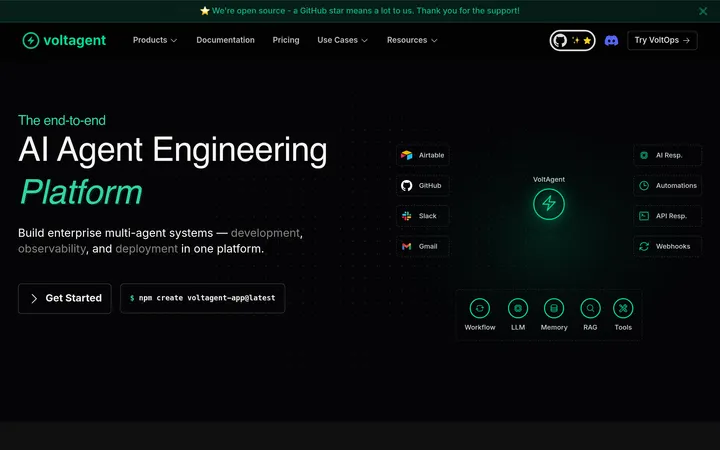Click the 'Memory' label under its icon

pyautogui.click(x=554, y=327)
